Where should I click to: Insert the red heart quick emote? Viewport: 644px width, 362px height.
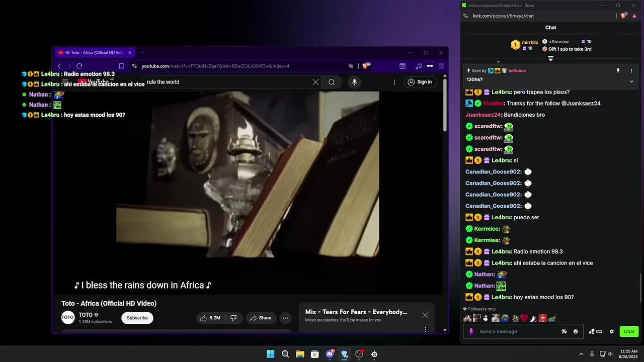tap(524, 318)
